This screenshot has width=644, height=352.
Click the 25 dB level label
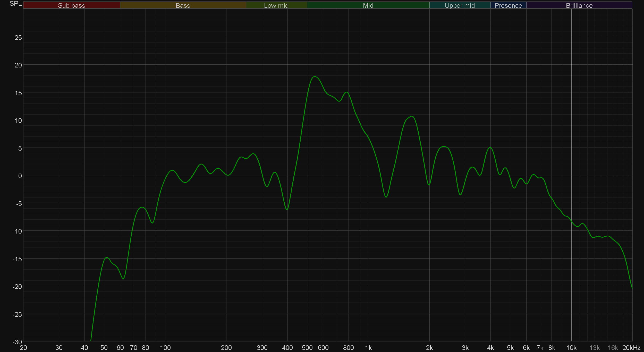click(18, 38)
